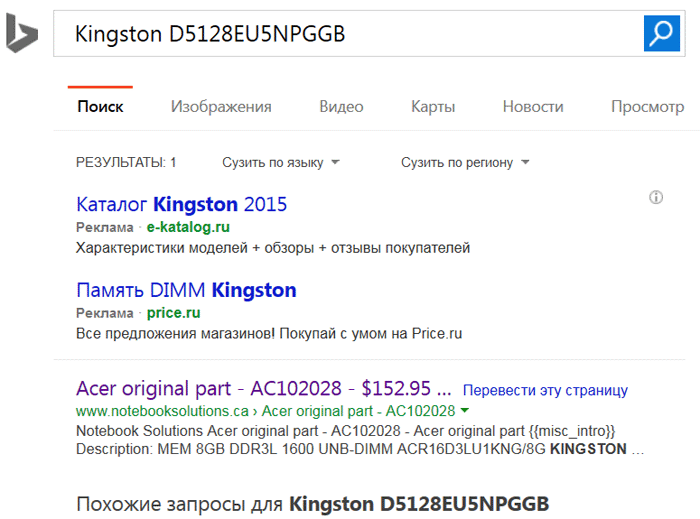Click the Похожие запросы для Kingston heading
This screenshot has height=519, width=700.
[x=312, y=504]
